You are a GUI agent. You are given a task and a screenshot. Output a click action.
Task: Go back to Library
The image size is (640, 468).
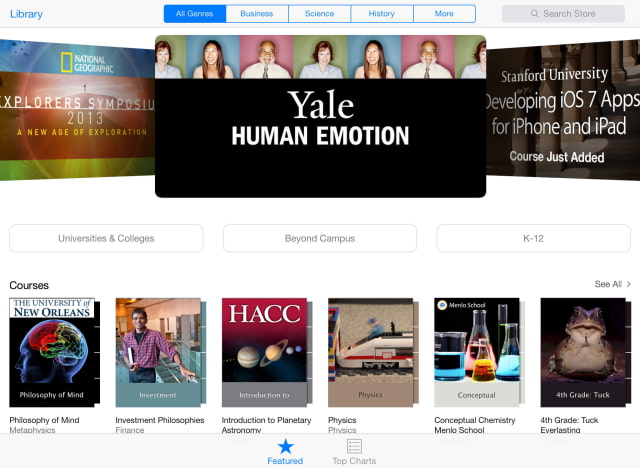[x=26, y=14]
